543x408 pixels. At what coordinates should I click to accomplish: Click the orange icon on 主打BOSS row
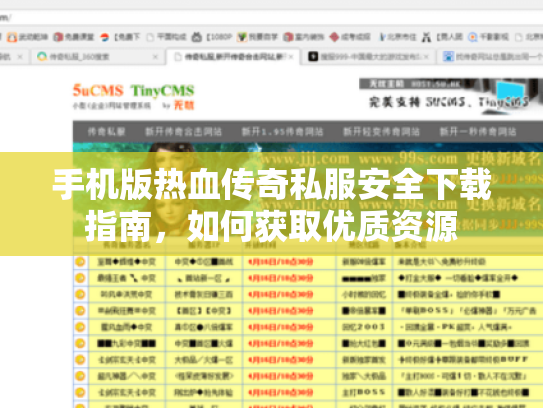point(80,392)
